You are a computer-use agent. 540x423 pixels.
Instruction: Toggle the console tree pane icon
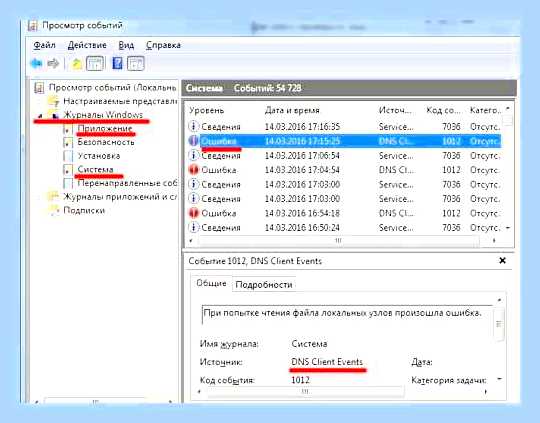[x=95, y=63]
